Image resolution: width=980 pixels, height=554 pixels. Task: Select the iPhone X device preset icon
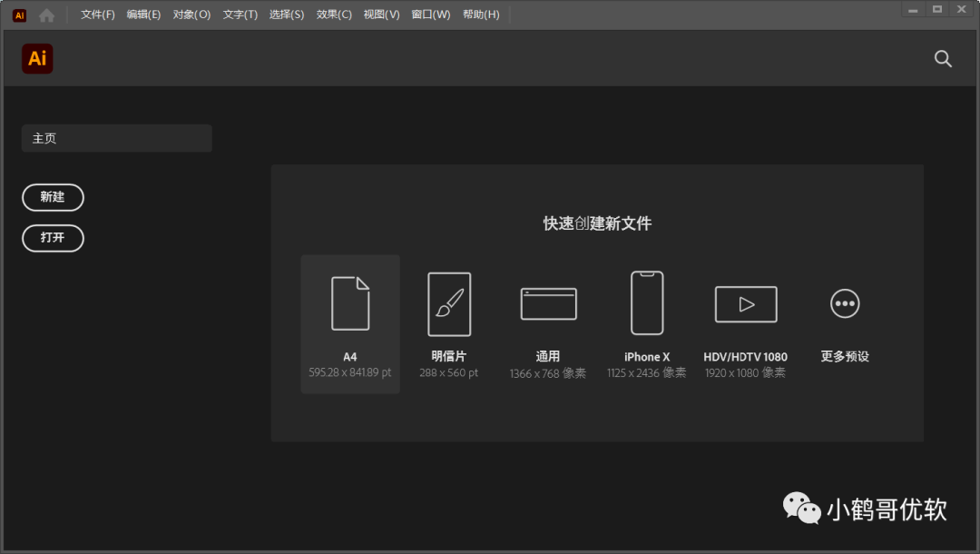[x=646, y=302]
